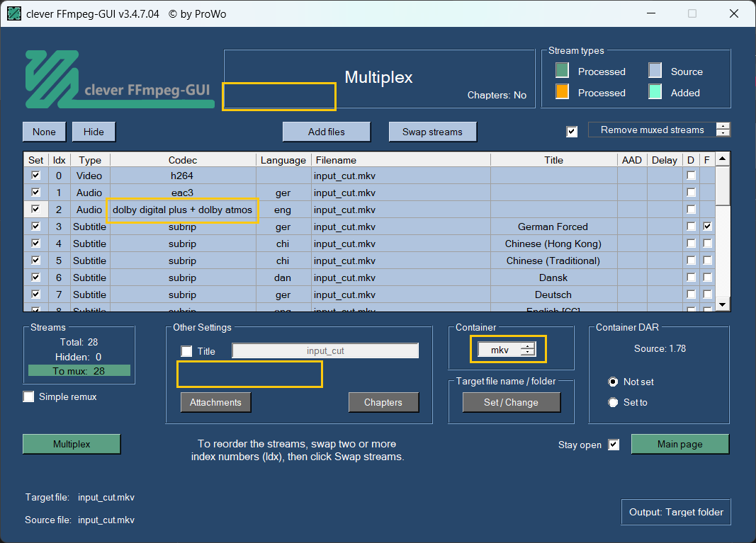Uncheck the Set box for h264 video stream
The width and height of the screenshot is (756, 543).
[35, 176]
